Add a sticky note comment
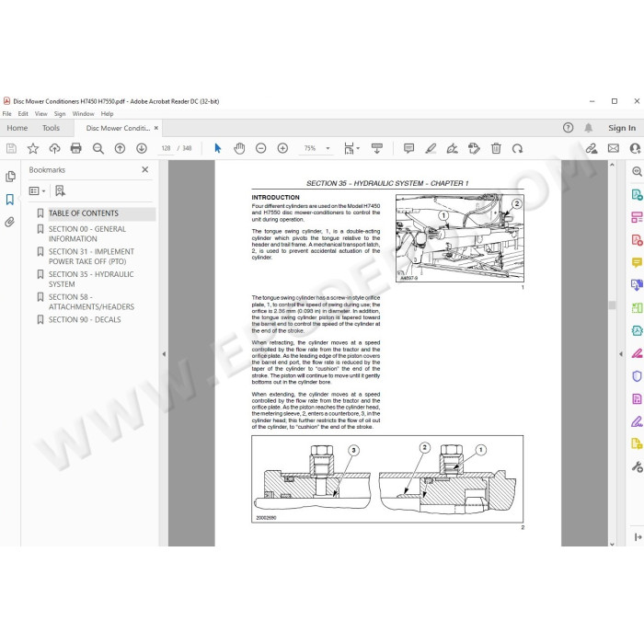Screen dimensions: 644x644 tap(408, 148)
